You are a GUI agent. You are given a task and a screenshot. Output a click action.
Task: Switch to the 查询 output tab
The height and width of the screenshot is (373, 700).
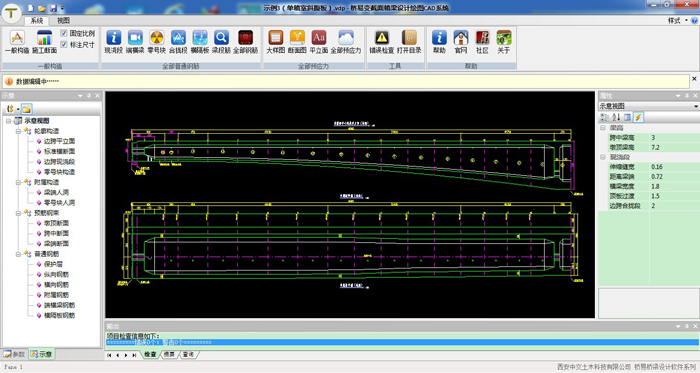click(188, 354)
